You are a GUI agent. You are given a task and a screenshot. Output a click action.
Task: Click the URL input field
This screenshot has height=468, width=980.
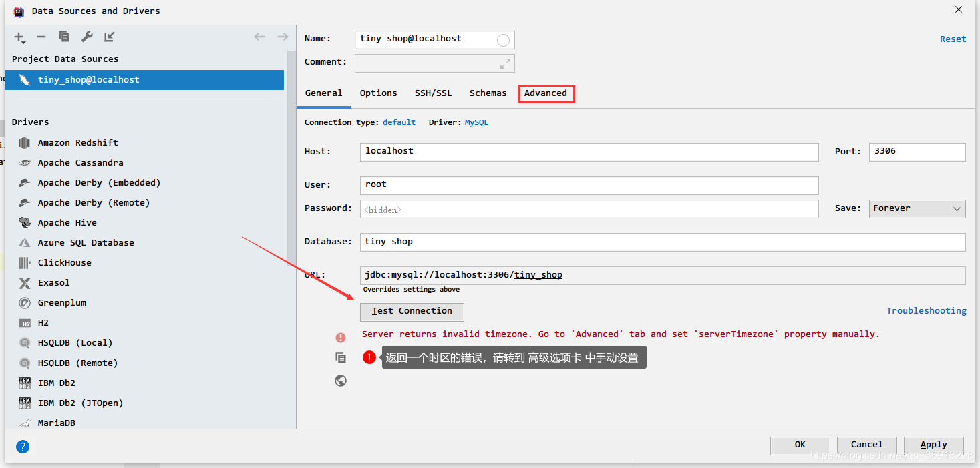click(x=663, y=276)
